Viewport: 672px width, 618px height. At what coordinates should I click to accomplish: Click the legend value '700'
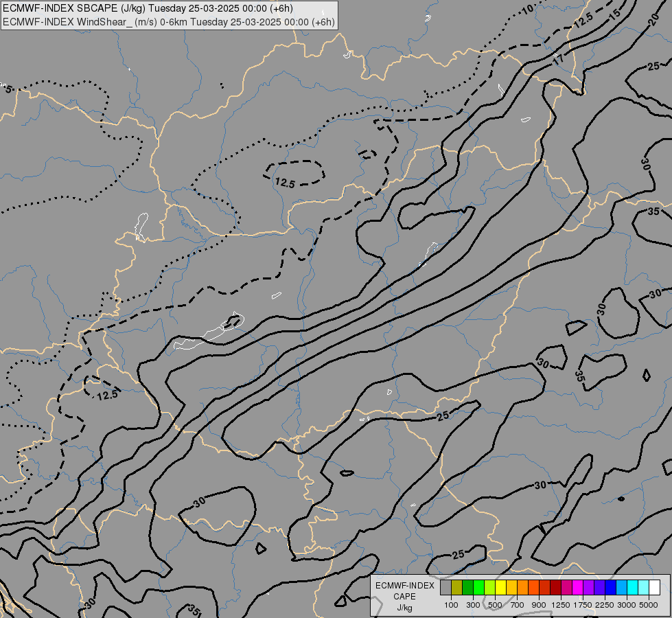tap(518, 605)
